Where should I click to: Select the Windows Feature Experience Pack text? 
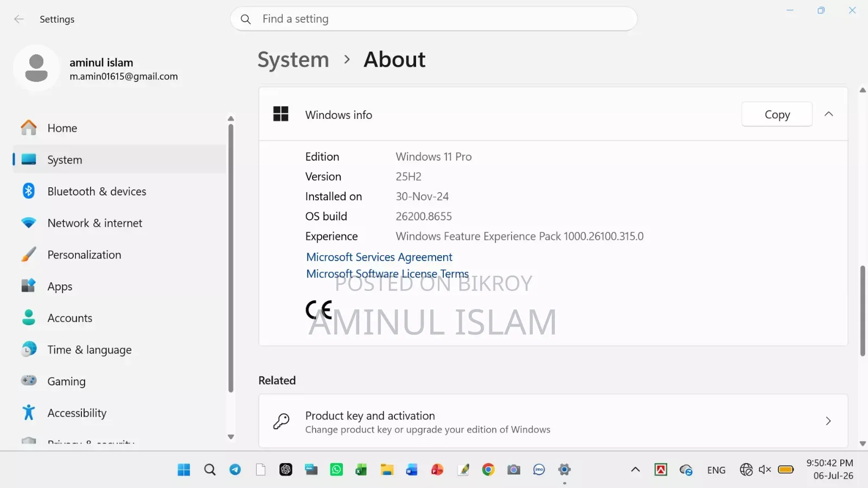(520, 237)
